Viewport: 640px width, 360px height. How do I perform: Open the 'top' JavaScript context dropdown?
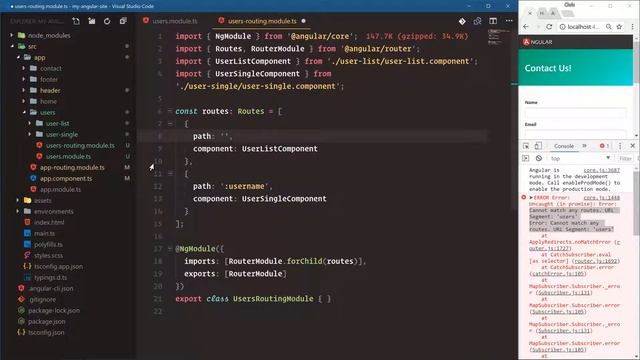580,158
